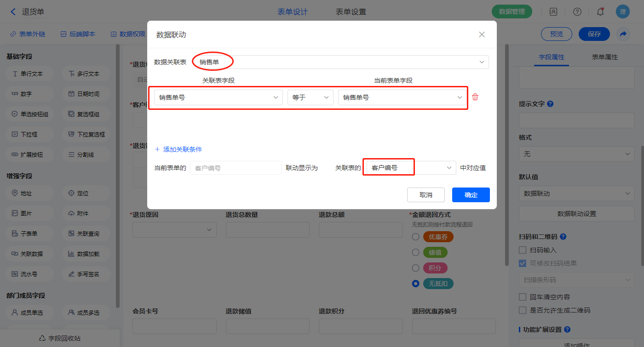644x347 pixels.
Task: Open the 等于 operator dropdown
Action: point(310,97)
